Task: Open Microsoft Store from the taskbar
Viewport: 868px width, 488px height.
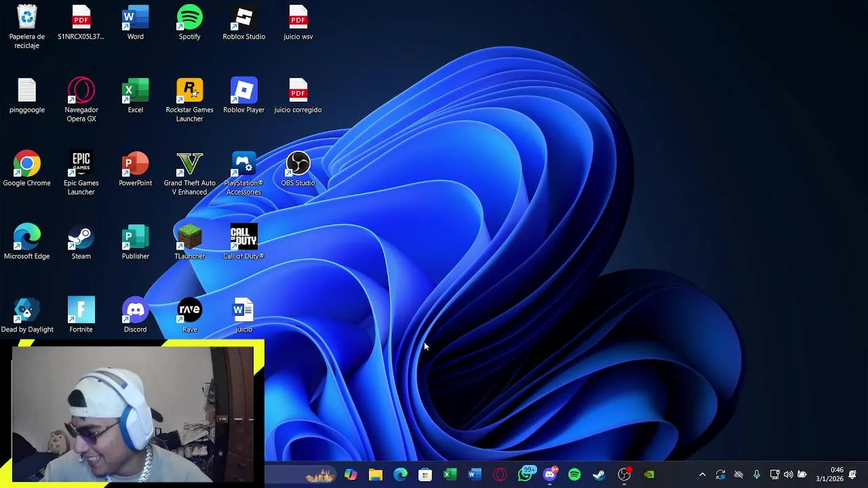Action: tap(425, 474)
